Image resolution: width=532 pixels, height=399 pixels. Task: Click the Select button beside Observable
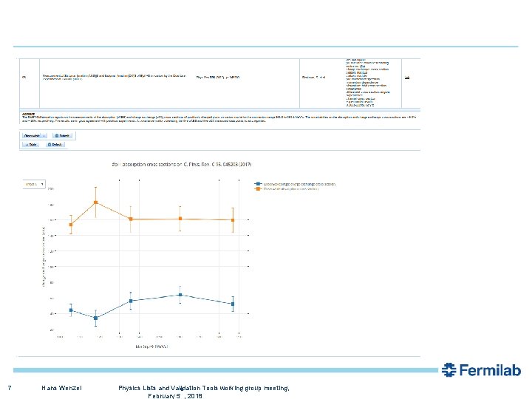pos(62,136)
